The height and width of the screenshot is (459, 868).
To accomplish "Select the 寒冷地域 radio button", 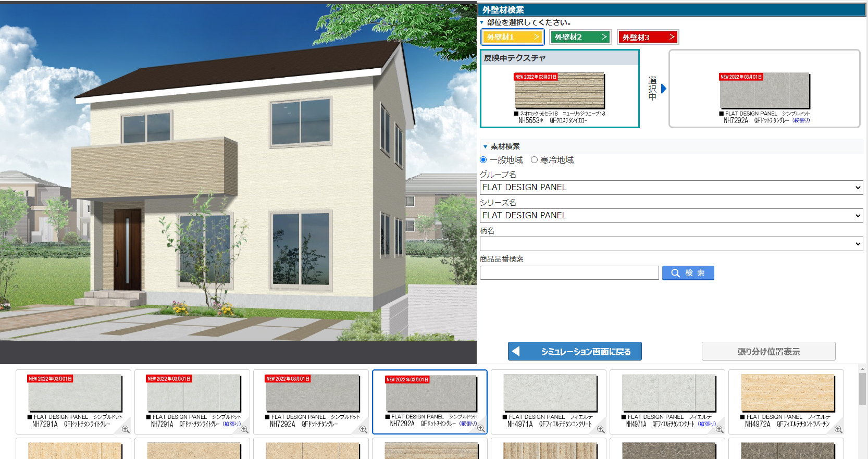I will pos(534,160).
